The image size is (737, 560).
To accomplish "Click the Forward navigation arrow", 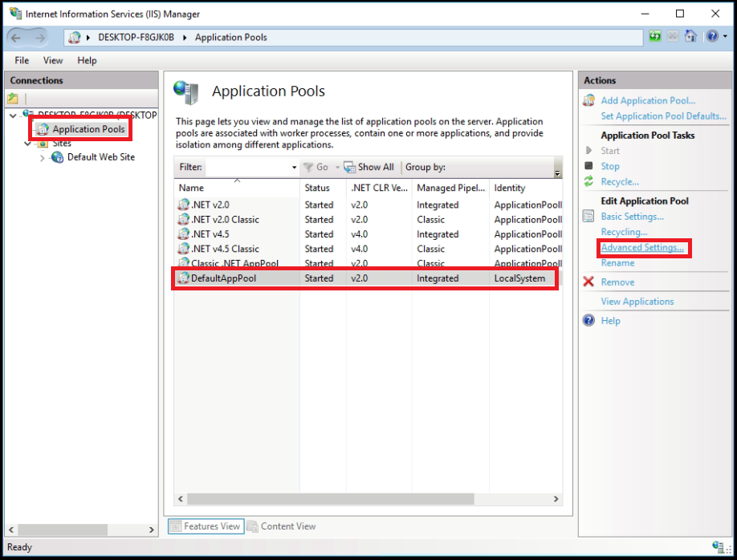I will 40,38.
